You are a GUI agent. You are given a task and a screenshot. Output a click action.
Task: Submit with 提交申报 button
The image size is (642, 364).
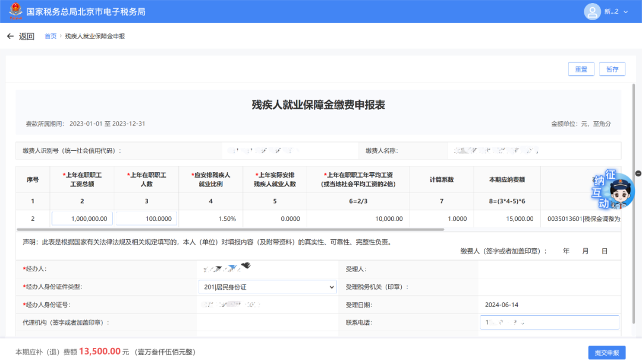click(607, 353)
